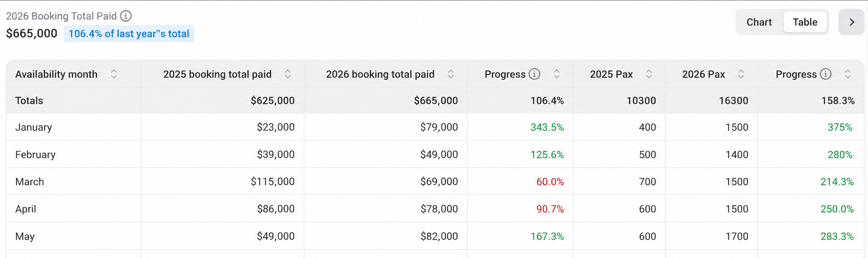Click the 1700 May 2026 Pax cell
Screen dimensions: 868x258
point(737,236)
